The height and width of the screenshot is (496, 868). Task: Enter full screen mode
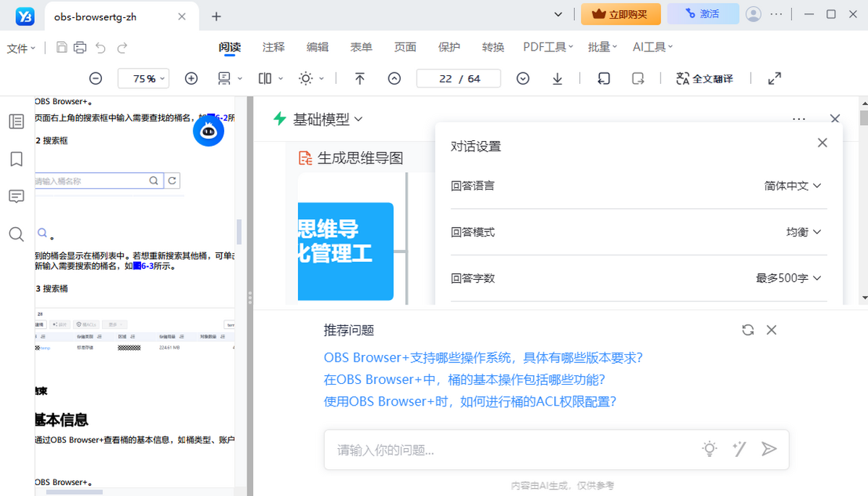[x=774, y=79]
